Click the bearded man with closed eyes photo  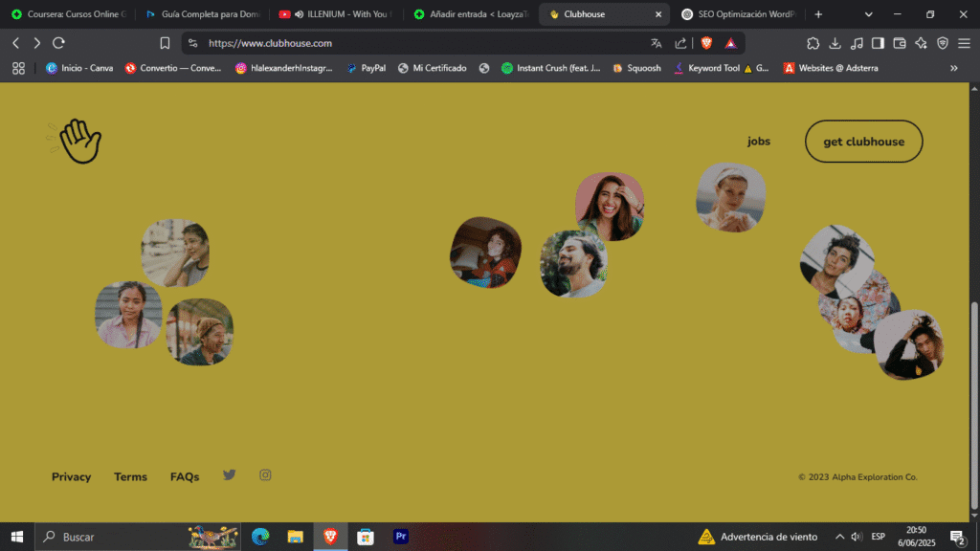pos(574,264)
